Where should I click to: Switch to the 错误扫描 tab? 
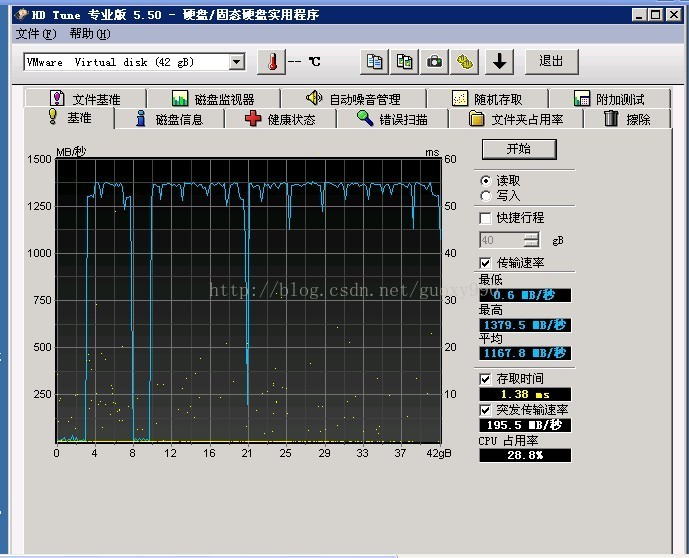392,119
